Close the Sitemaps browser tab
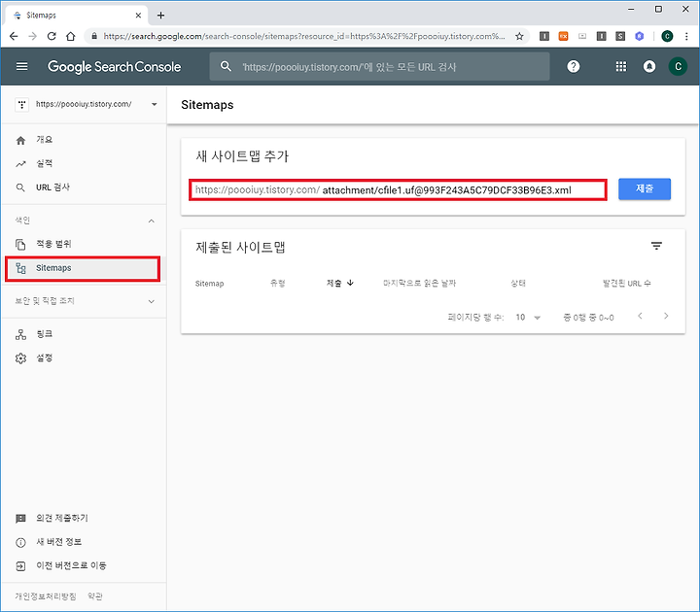Image resolution: width=700 pixels, height=612 pixels. [138, 16]
